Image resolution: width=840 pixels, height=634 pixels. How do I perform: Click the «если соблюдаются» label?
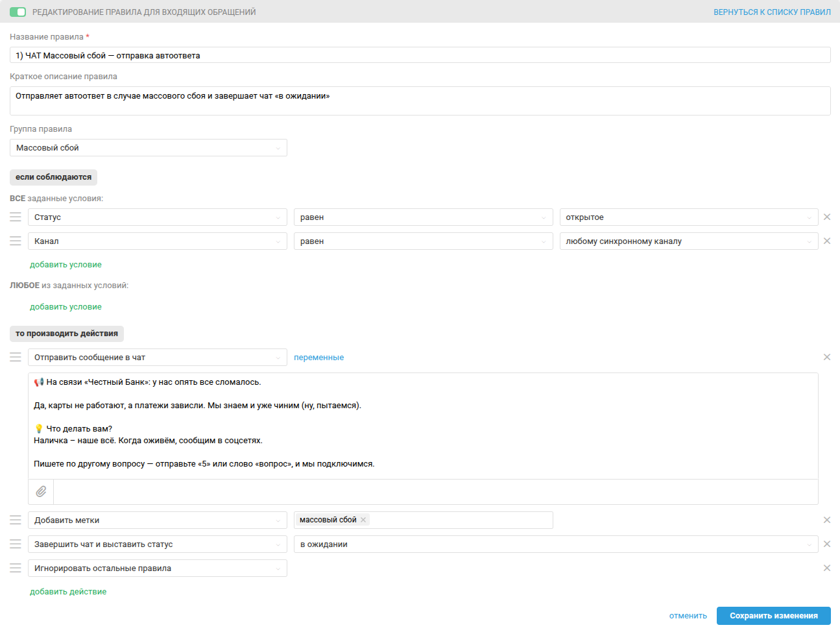click(53, 177)
